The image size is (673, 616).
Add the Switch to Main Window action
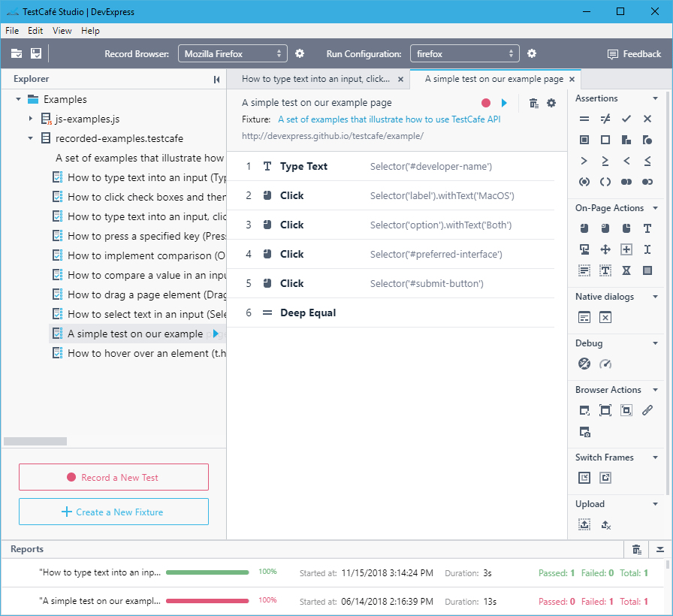605,478
